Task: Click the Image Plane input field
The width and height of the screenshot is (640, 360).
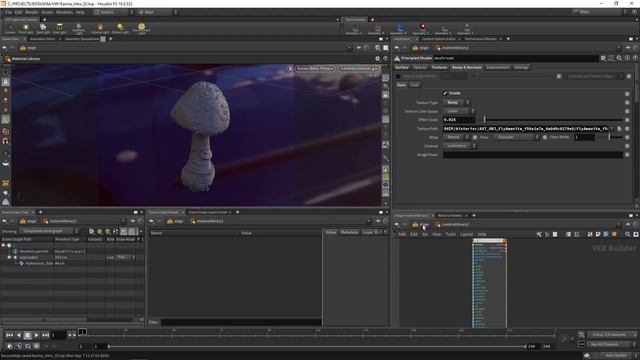Action: [x=533, y=155]
